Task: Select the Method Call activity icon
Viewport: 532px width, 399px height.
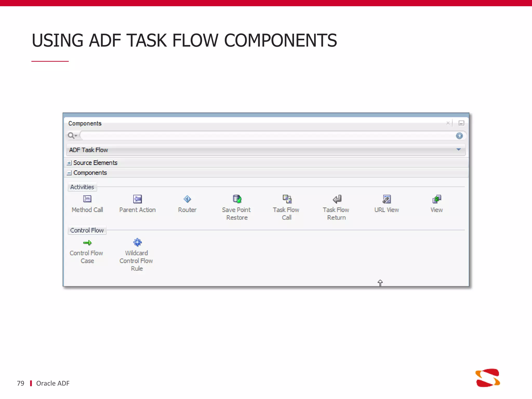Action: coord(87,199)
